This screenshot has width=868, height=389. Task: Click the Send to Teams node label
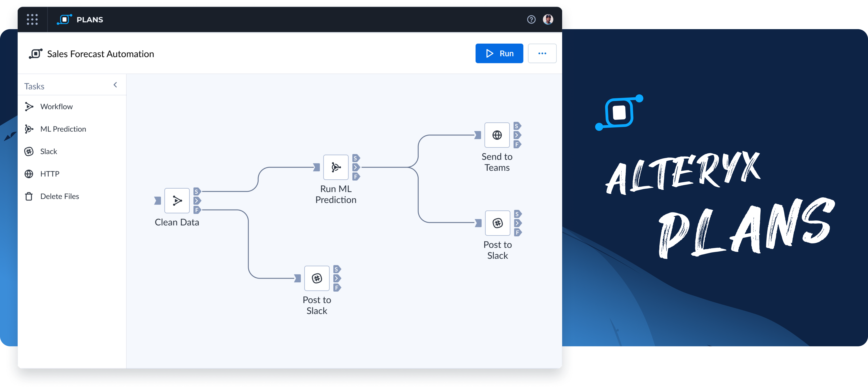497,162
